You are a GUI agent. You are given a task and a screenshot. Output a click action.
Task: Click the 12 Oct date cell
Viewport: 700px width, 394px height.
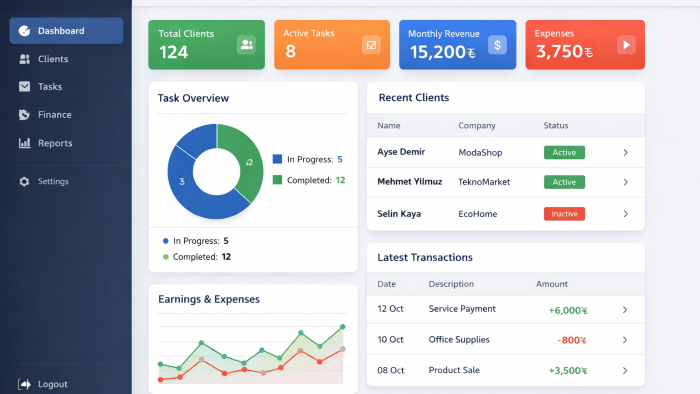[x=390, y=309]
